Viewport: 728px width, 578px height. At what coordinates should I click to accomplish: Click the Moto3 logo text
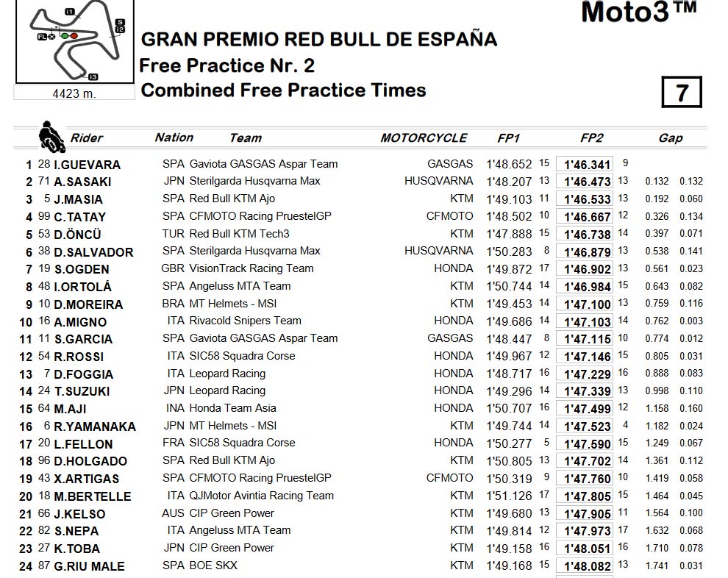pos(638,12)
